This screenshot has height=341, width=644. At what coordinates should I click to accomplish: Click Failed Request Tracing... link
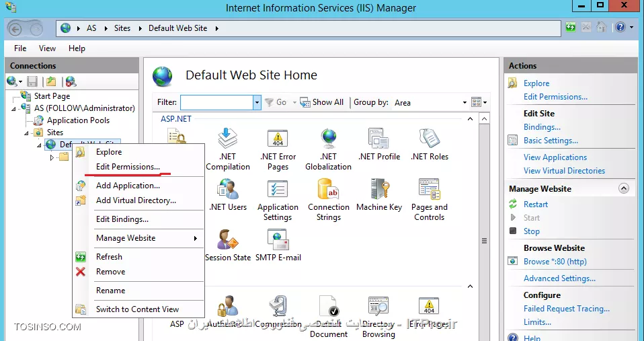point(567,309)
